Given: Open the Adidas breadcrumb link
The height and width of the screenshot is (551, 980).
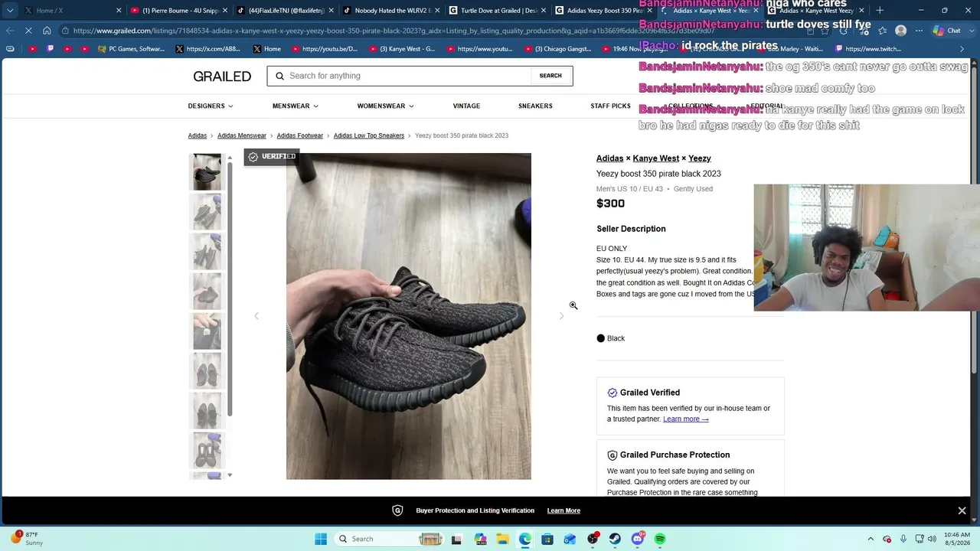Looking at the screenshot, I should point(198,136).
